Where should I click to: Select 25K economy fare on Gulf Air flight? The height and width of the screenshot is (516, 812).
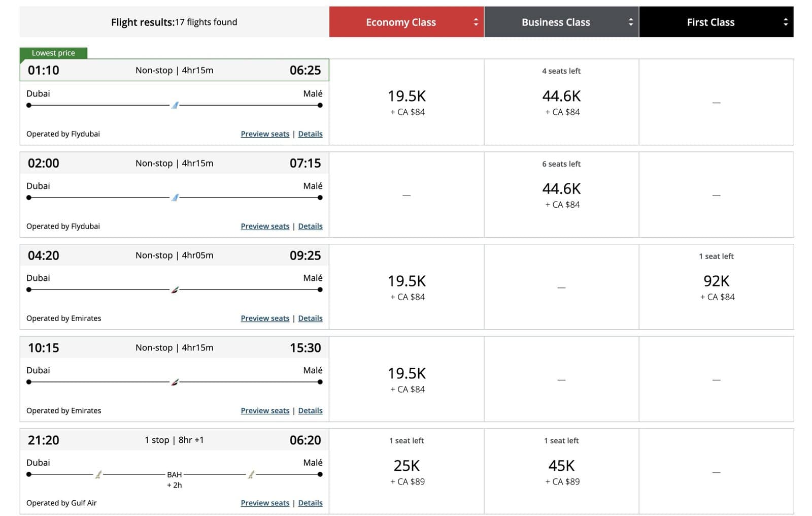[407, 471]
